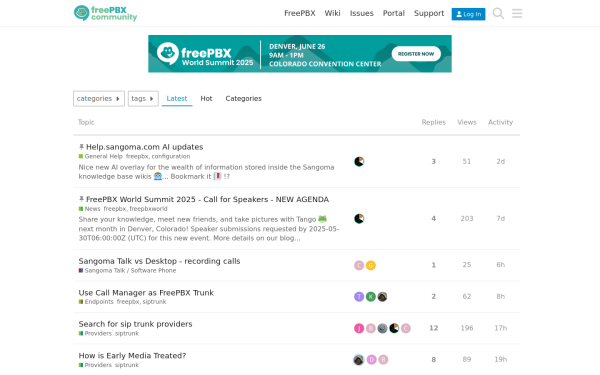Open Sangoma Talk / Software Phone category

point(127,271)
